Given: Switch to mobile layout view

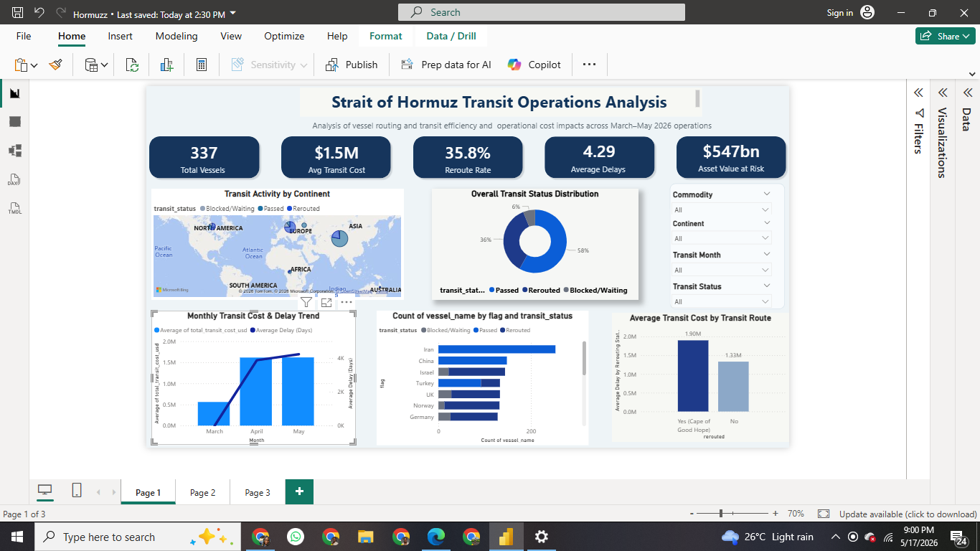Looking at the screenshot, I should [77, 491].
